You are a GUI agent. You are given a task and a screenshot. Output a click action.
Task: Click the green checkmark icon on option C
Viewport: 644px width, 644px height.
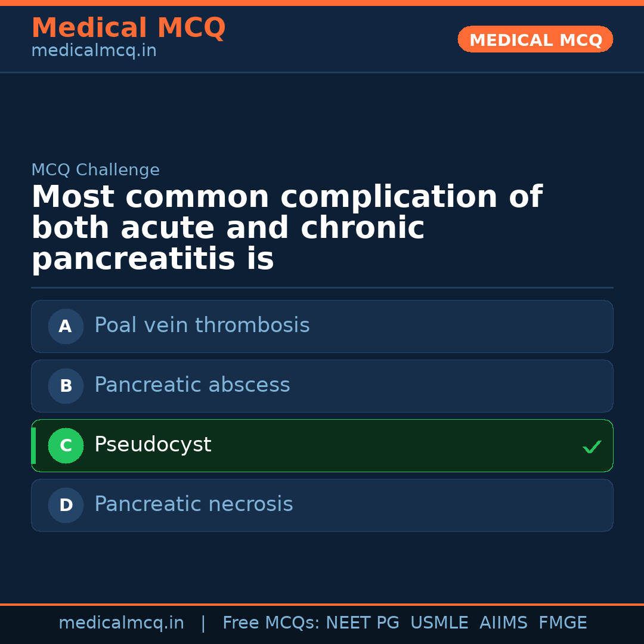tap(592, 446)
